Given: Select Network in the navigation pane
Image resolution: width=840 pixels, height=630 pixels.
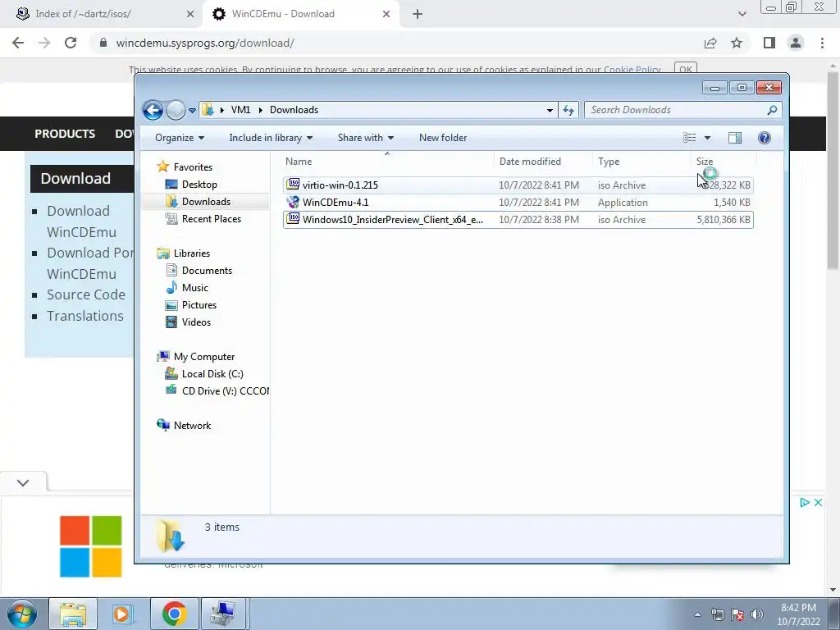Looking at the screenshot, I should pos(192,426).
